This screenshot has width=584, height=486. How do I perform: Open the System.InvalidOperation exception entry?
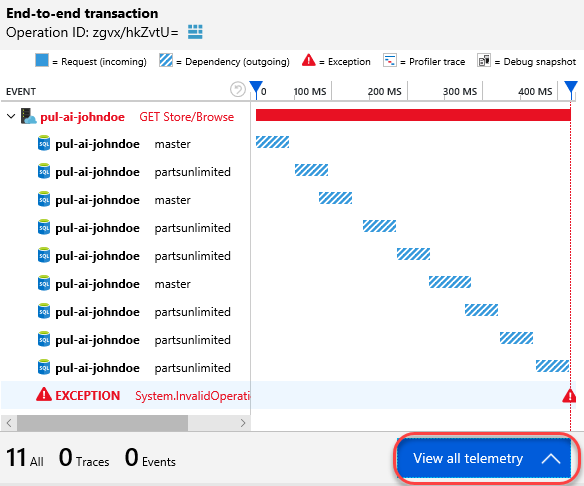(x=192, y=396)
